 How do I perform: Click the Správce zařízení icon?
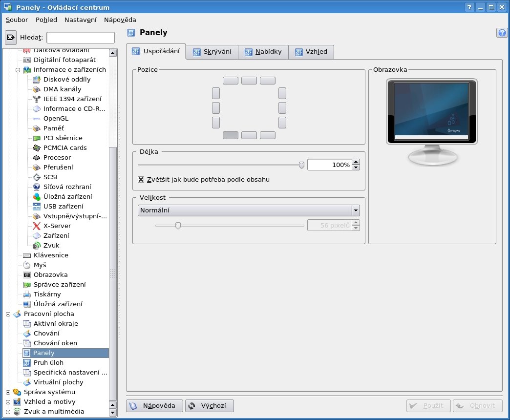(27, 285)
